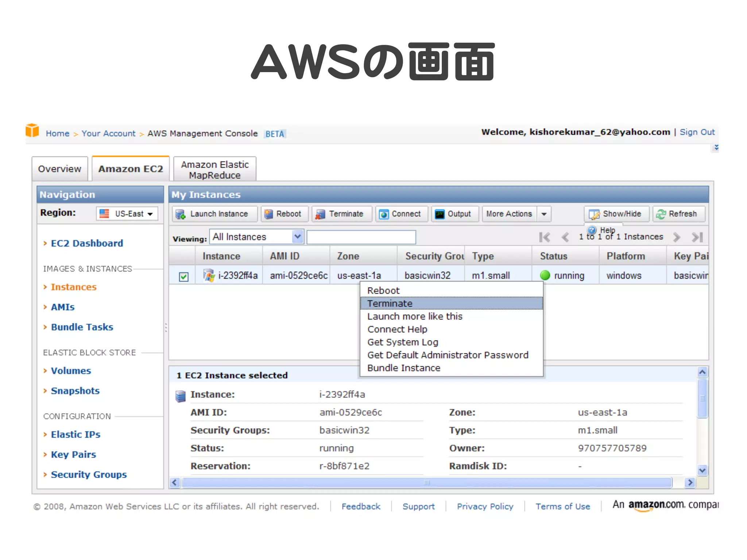Uncheck instance i-2392ff4a checkbox
The width and height of the screenshot is (747, 560).
pyautogui.click(x=184, y=276)
